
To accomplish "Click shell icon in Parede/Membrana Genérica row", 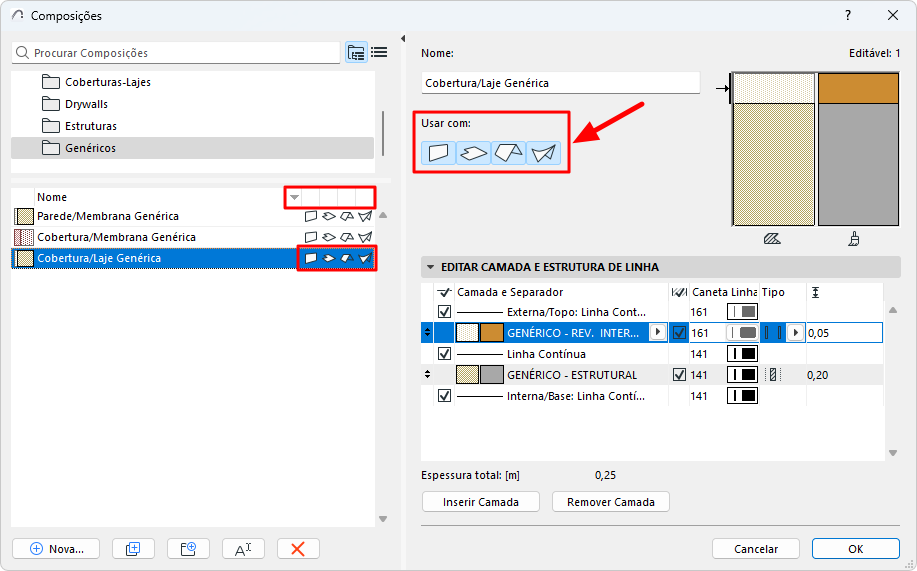I will [x=365, y=216].
